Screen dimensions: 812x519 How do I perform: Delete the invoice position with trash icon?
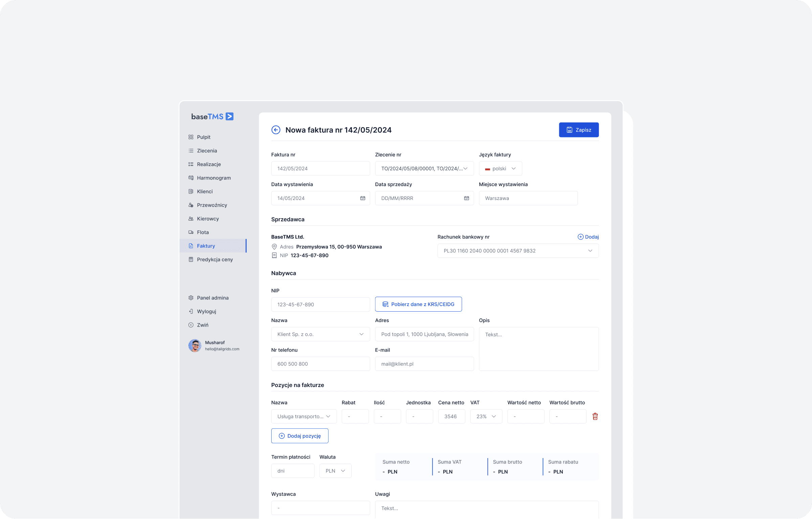tap(595, 416)
